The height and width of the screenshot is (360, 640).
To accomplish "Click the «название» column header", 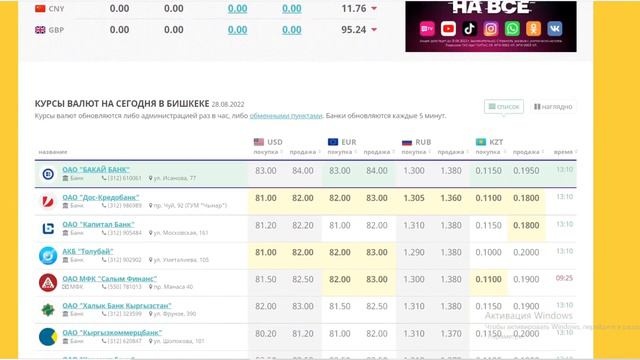I will [53, 152].
